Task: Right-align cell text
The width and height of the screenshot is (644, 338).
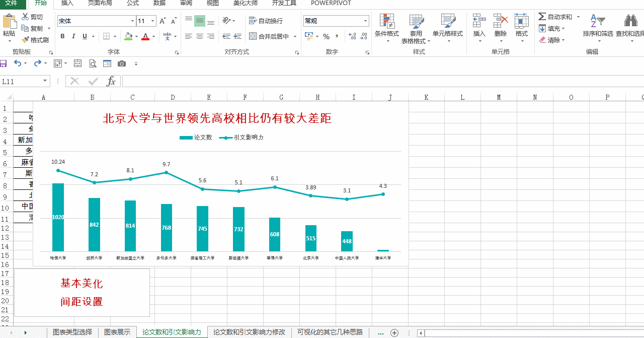Action: click(x=211, y=36)
